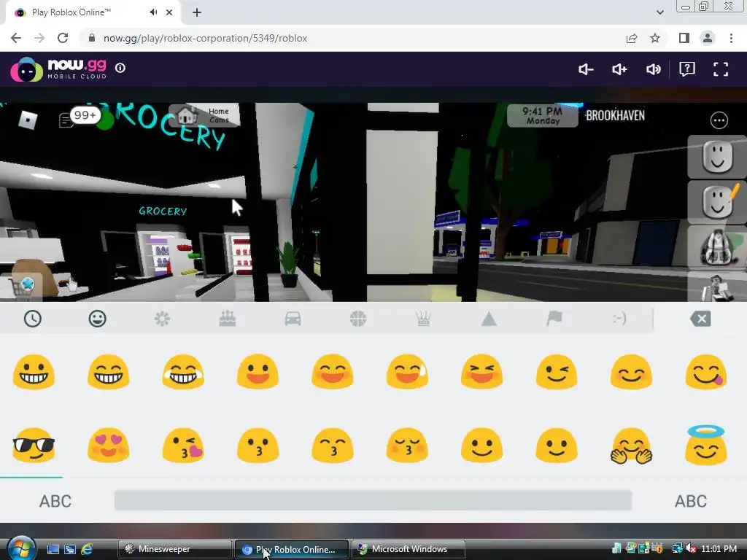
Task: Open the avatar editor face with pencil
Action: 717,203
